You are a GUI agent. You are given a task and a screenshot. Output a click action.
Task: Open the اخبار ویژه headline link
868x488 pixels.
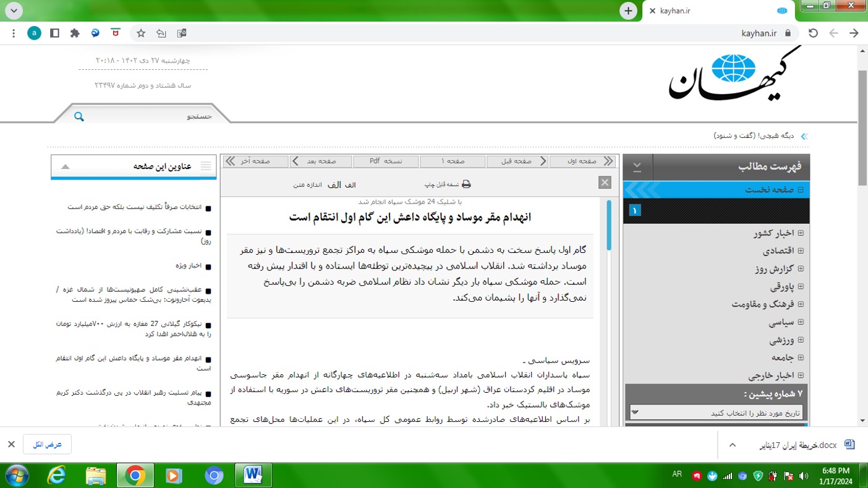click(189, 265)
